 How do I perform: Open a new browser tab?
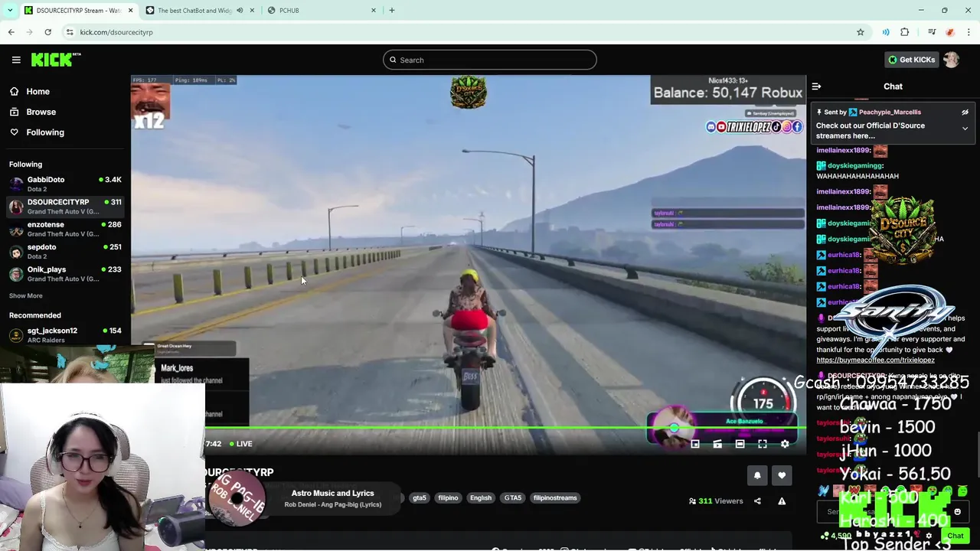(392, 10)
